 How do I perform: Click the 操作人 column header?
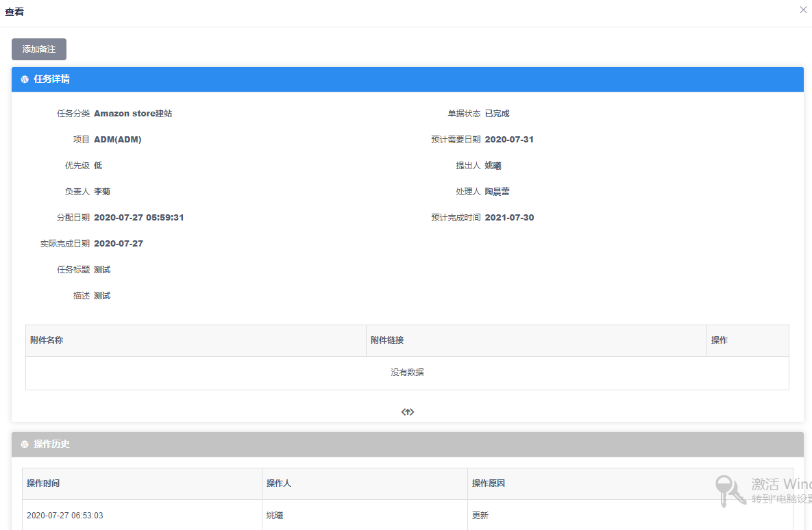click(365, 483)
